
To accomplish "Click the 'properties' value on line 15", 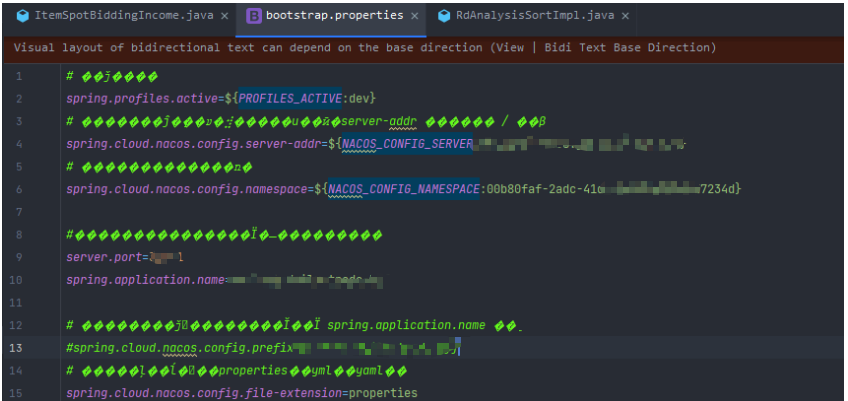I will coord(383,393).
